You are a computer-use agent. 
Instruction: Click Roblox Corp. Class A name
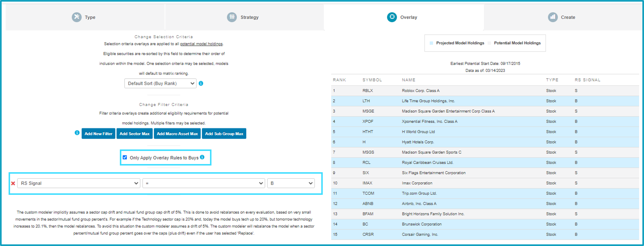tap(420, 91)
